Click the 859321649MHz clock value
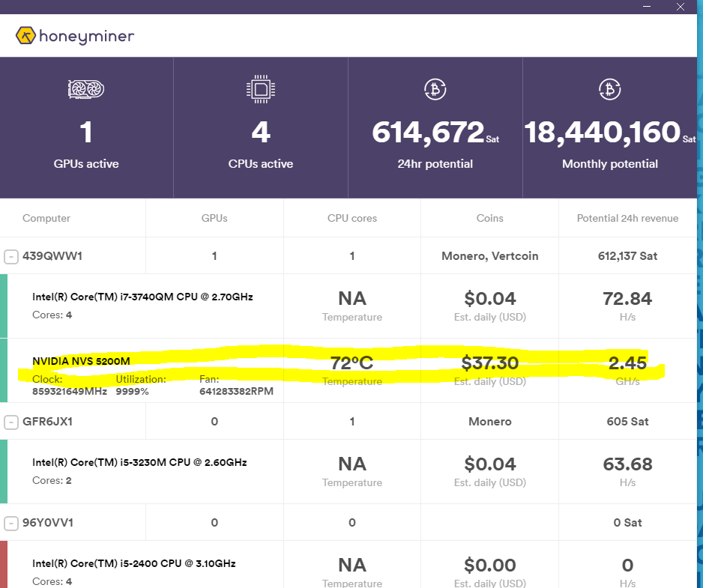 70,391
